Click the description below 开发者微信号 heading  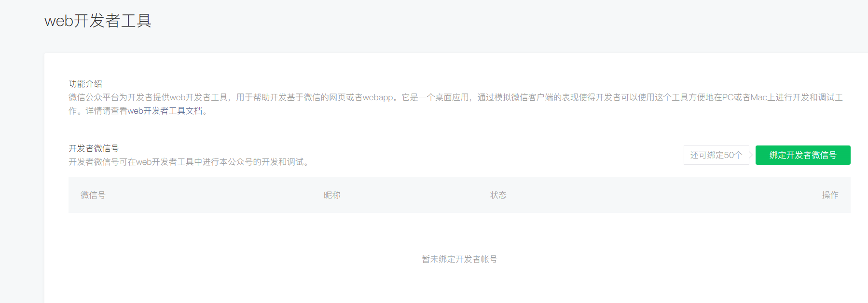[190, 162]
